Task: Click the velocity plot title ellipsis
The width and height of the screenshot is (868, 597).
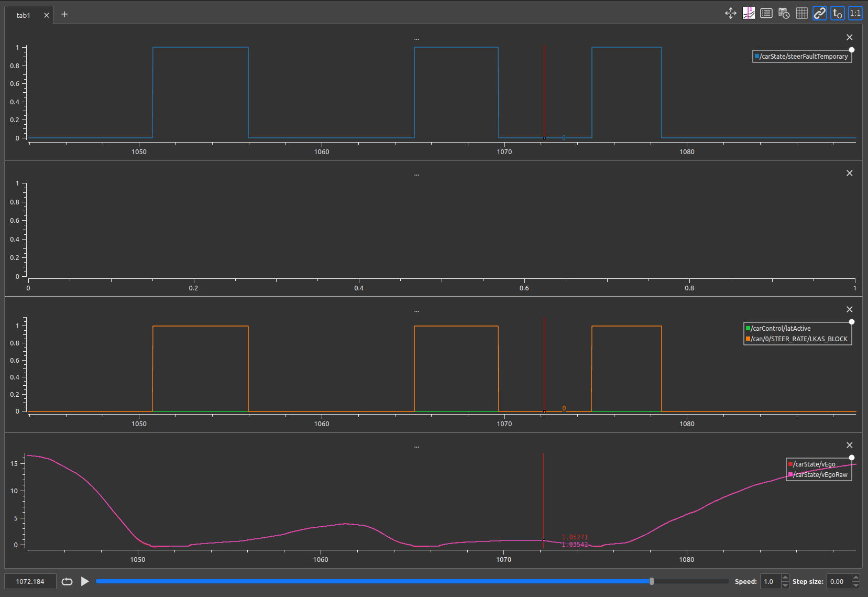Action: (x=416, y=447)
